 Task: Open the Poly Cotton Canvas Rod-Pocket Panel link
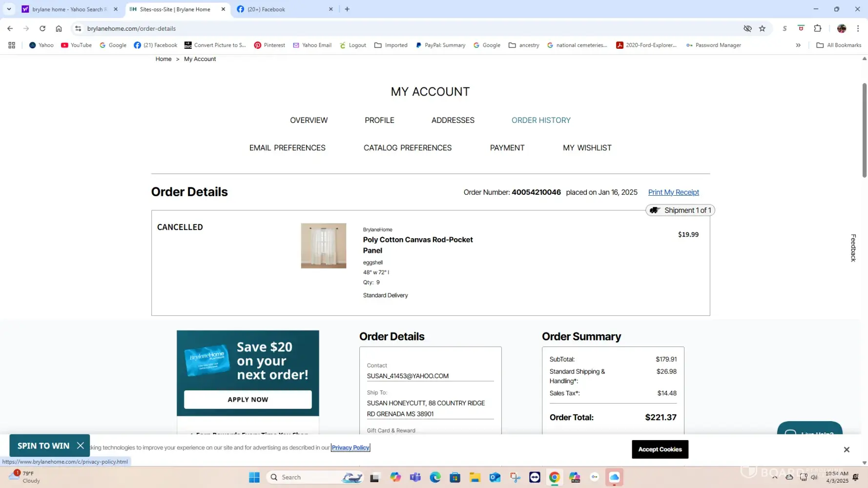(x=418, y=245)
